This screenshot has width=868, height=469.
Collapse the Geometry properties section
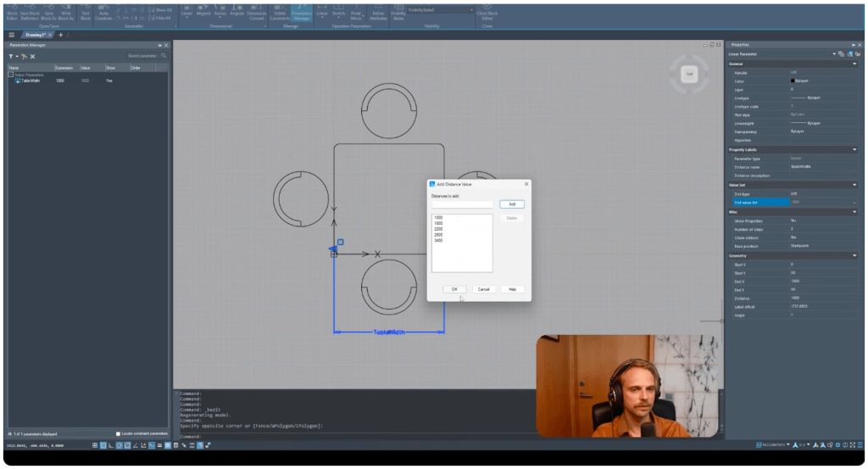(x=854, y=255)
